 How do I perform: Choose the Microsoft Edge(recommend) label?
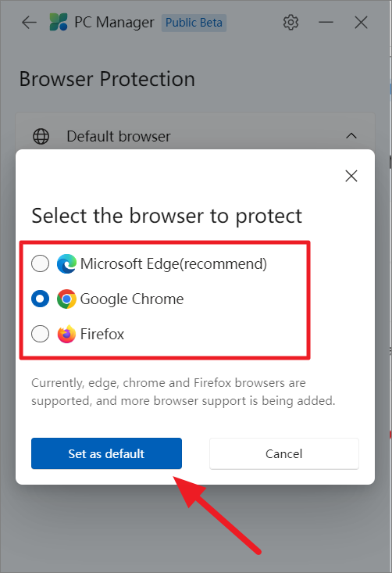(x=173, y=264)
